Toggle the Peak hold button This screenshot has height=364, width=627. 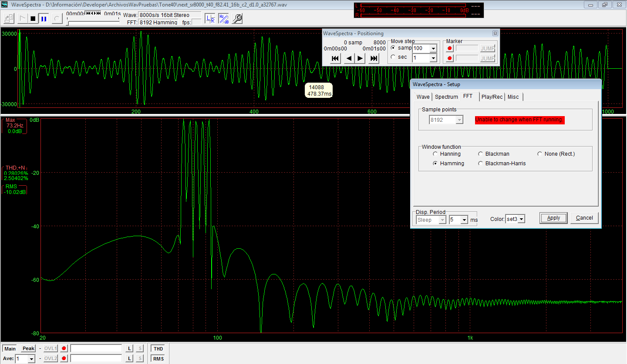point(28,349)
